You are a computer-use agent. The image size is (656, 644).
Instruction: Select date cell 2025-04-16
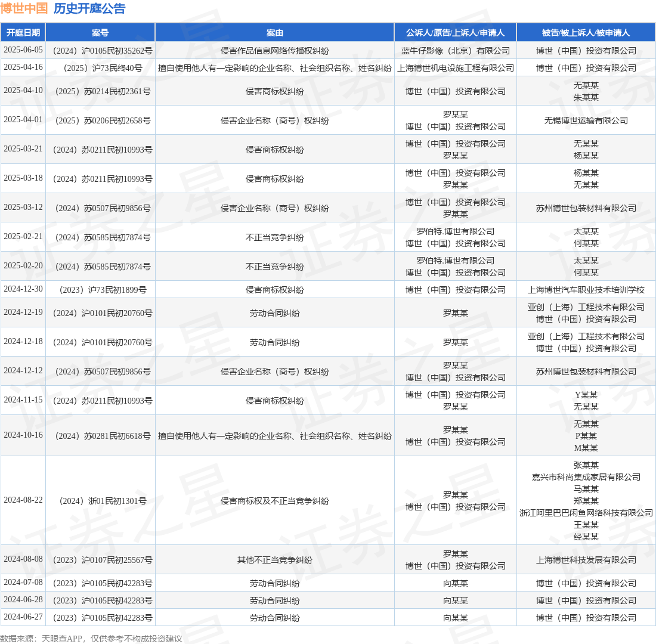[23, 67]
